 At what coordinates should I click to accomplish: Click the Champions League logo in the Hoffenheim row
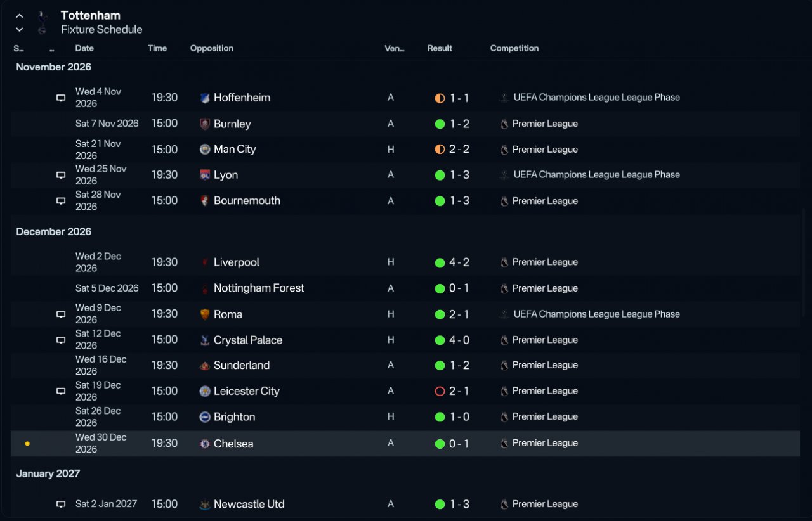click(x=504, y=98)
